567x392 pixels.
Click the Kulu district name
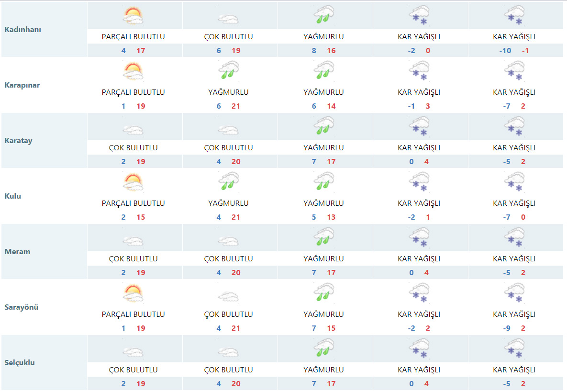(x=13, y=196)
